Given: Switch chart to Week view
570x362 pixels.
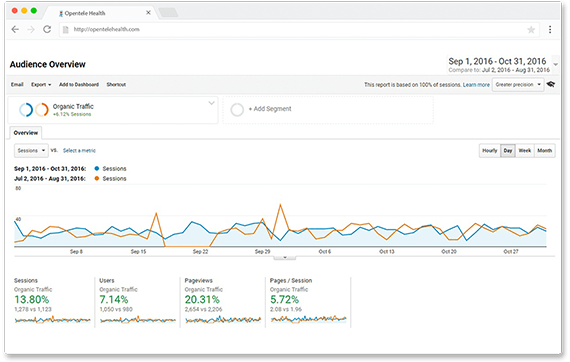Looking at the screenshot, I should click(525, 150).
